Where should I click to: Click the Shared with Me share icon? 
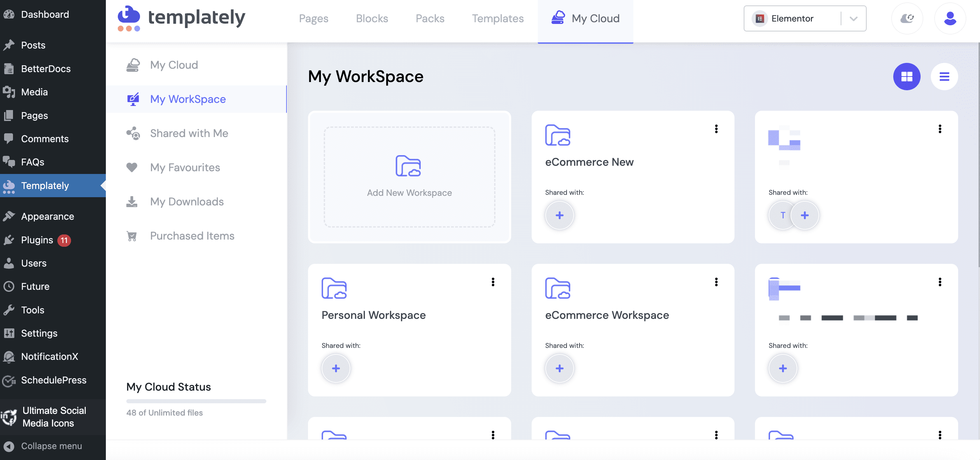pos(133,133)
